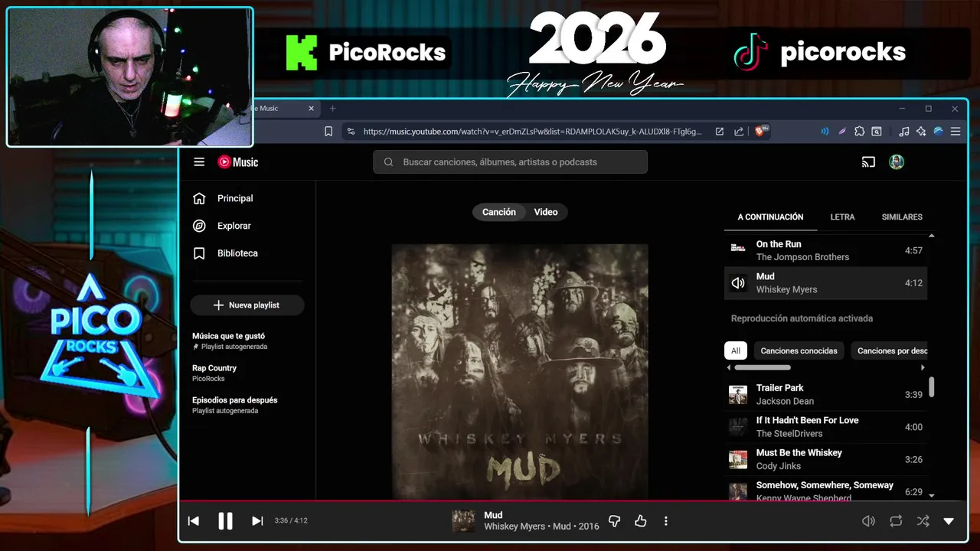This screenshot has width=980, height=551.
Task: Focus the Buscar canciones search field
Action: click(510, 161)
